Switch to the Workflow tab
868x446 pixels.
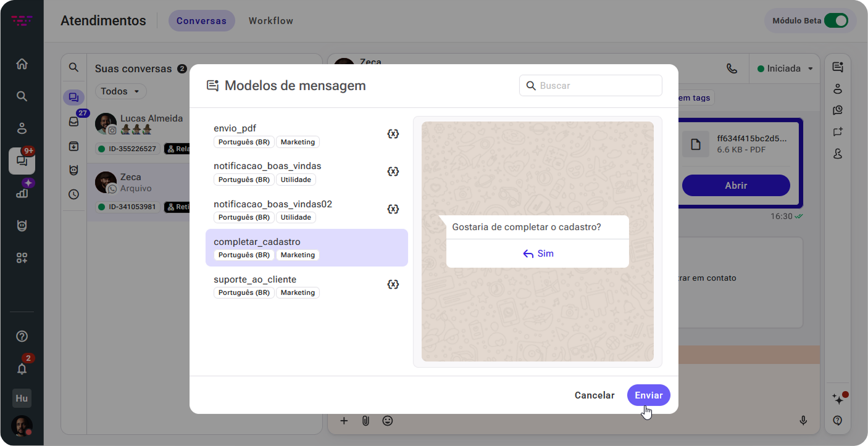[270, 21]
